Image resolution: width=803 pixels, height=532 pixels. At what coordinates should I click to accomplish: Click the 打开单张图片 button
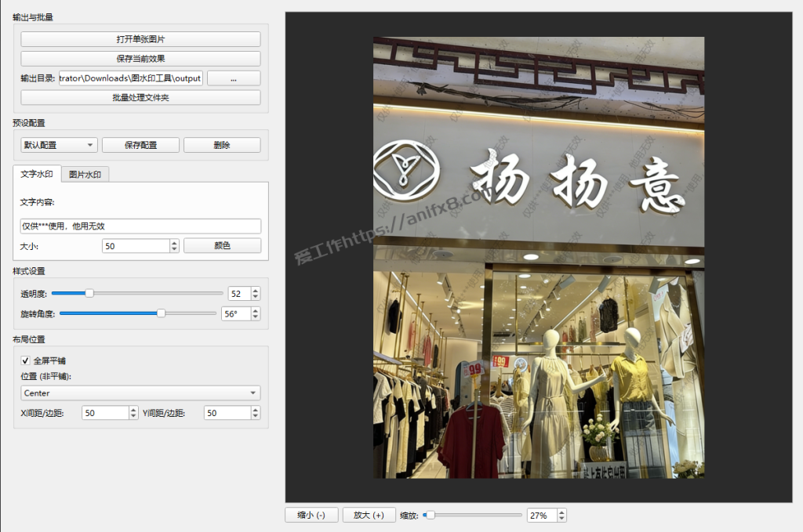(x=140, y=39)
